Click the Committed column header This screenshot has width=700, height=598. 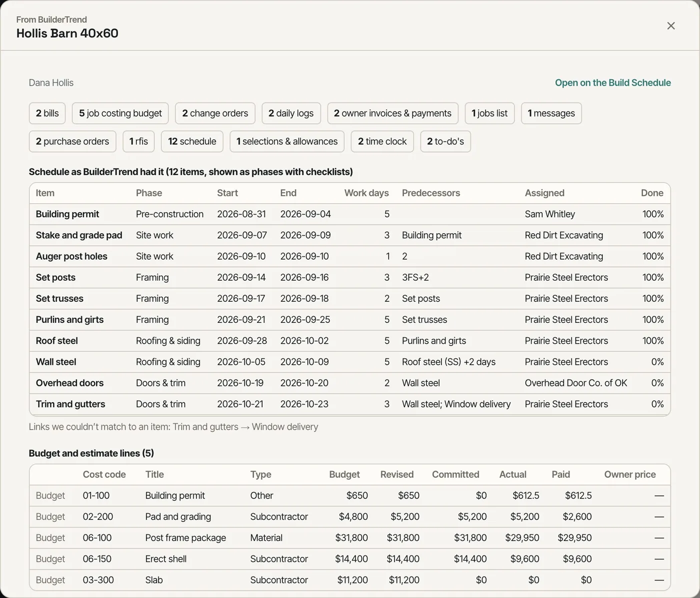pos(455,474)
